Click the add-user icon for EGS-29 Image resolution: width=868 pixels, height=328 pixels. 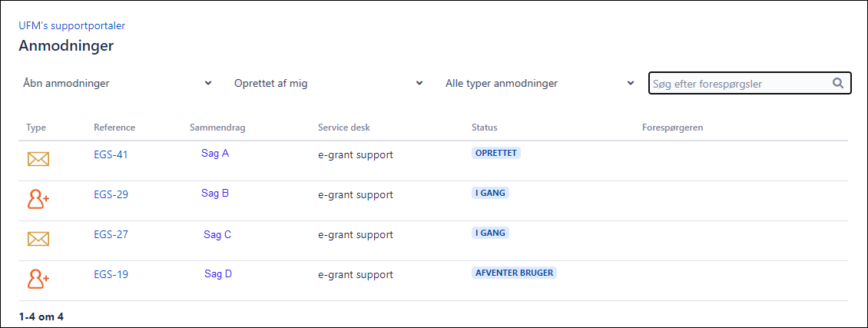pyautogui.click(x=38, y=199)
